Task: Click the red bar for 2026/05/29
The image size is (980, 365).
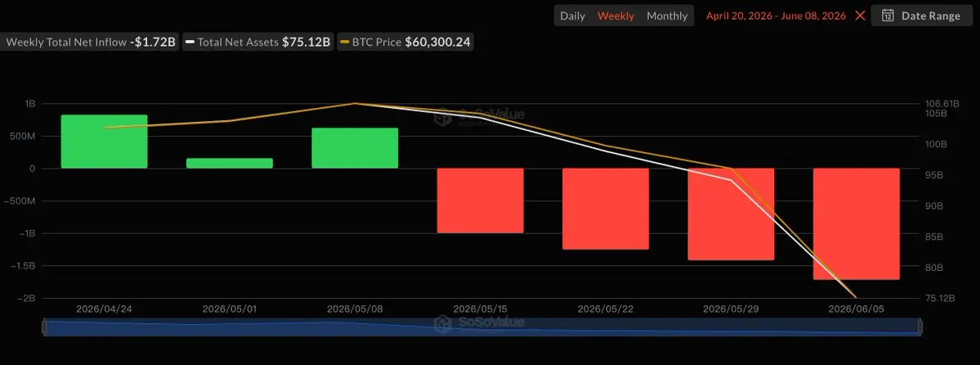Action: pos(731,214)
